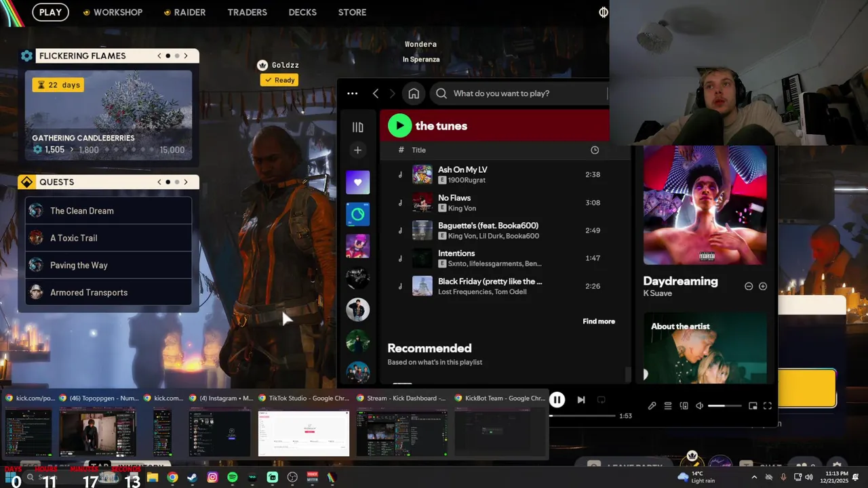Go to next Flickering Flames page
Image resolution: width=868 pixels, height=488 pixels.
pos(186,56)
